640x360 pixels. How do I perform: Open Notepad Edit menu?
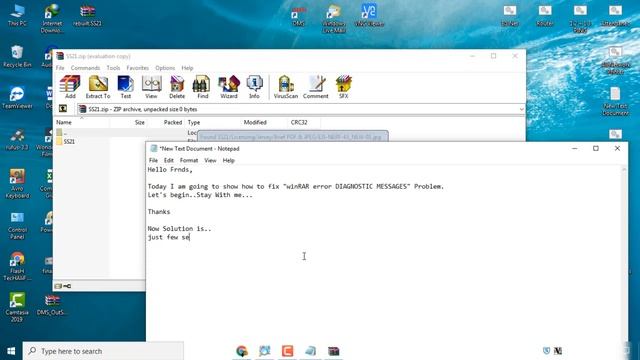(169, 160)
